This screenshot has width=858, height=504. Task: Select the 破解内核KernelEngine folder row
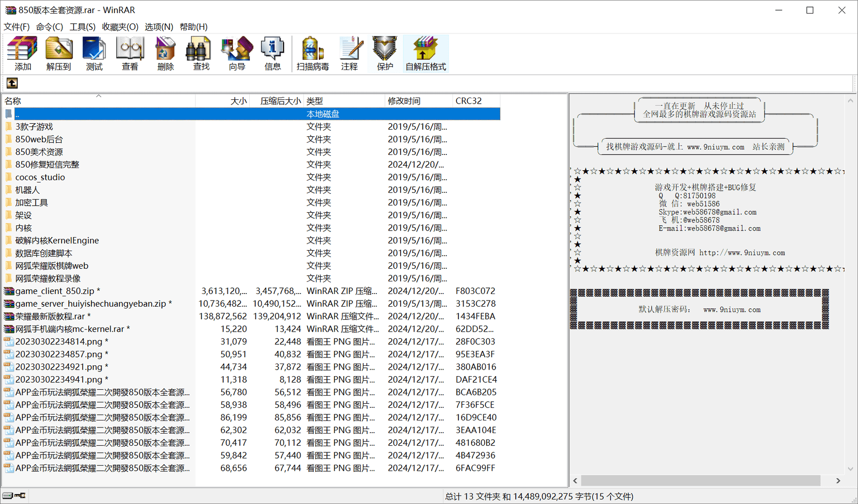(252, 240)
